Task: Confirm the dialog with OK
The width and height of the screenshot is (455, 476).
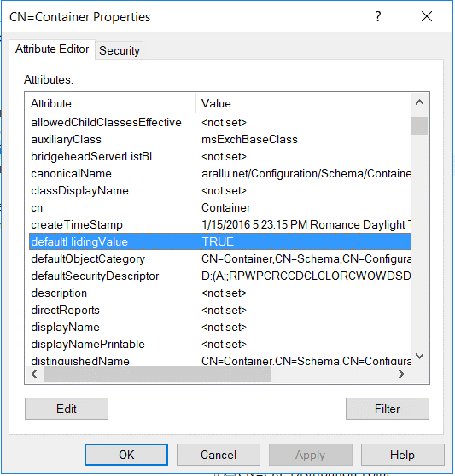Action: [x=126, y=455]
